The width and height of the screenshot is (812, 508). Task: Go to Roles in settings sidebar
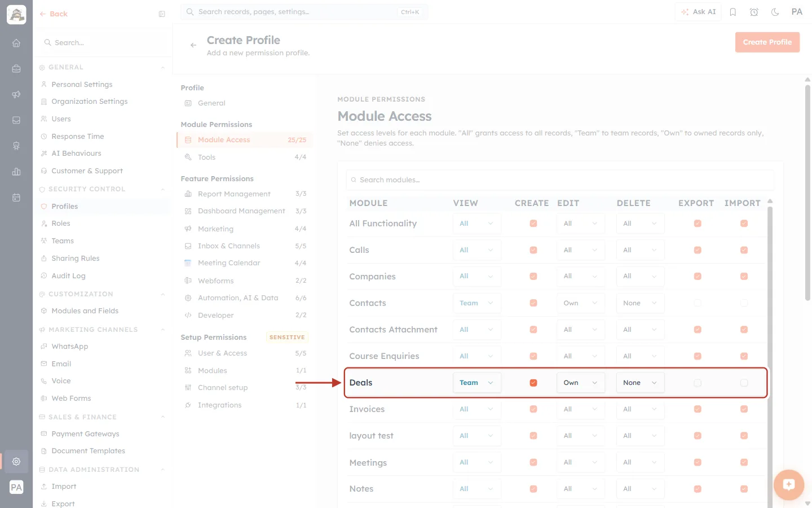tap(61, 224)
